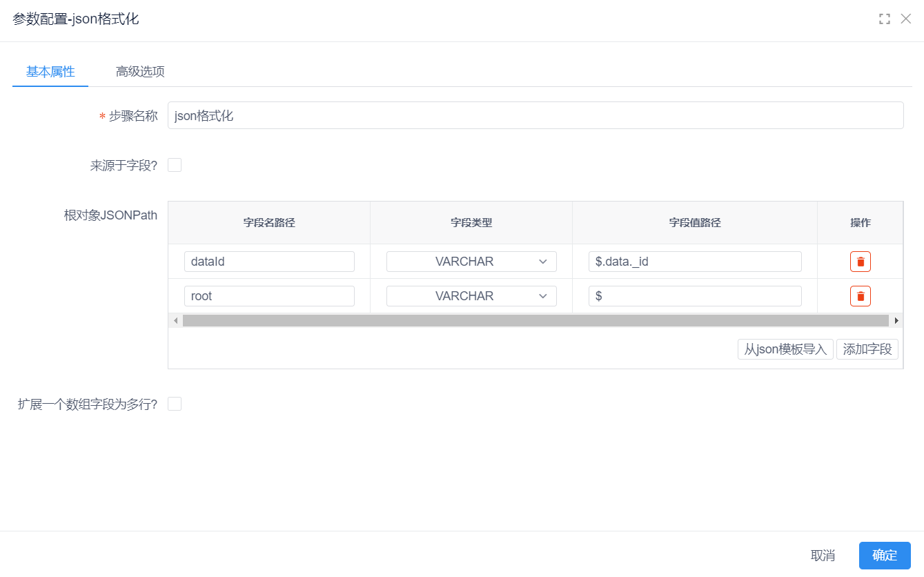The image size is (924, 577).
Task: Delete the root row with trash icon
Action: coord(860,296)
